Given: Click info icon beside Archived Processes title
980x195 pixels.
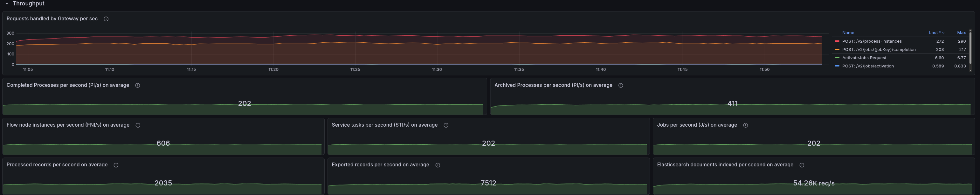Looking at the screenshot, I should (x=621, y=85).
